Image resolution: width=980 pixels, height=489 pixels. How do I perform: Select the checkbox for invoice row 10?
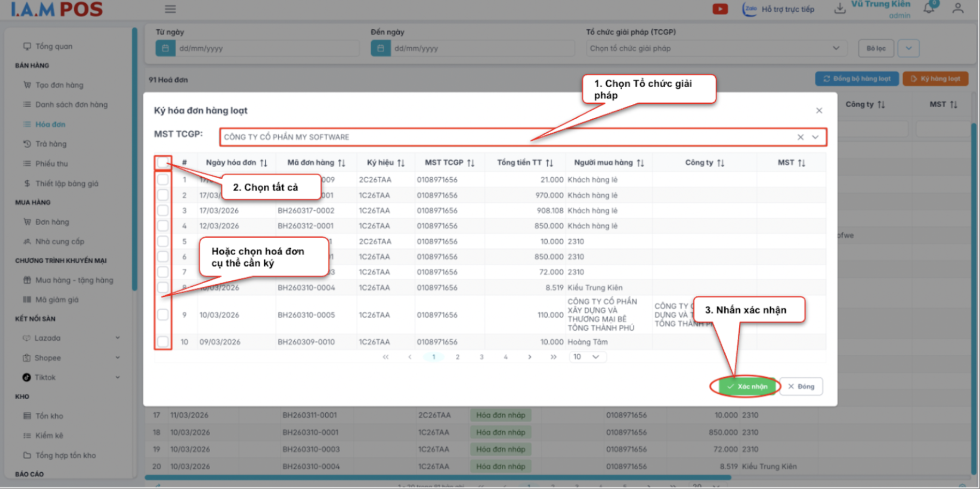point(163,342)
